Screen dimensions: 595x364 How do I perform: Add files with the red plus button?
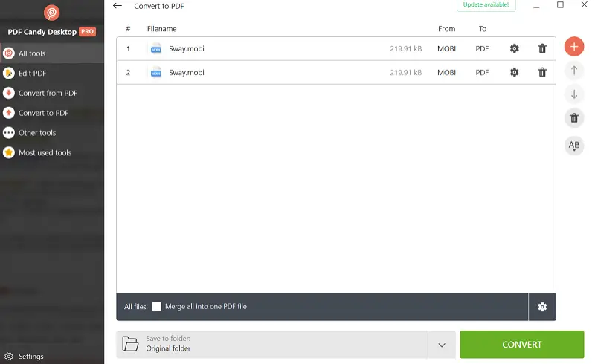pos(573,47)
